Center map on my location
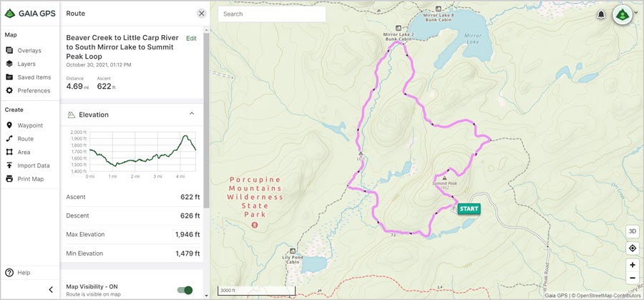 633,248
